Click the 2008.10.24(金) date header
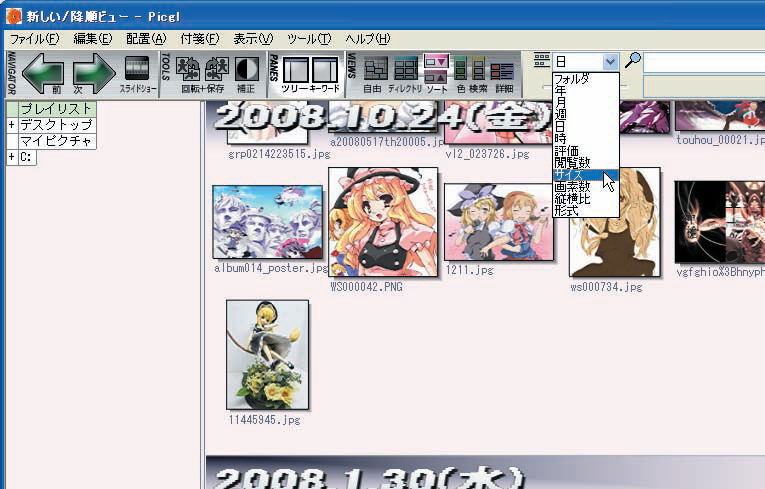This screenshot has width=765, height=489. point(383,118)
